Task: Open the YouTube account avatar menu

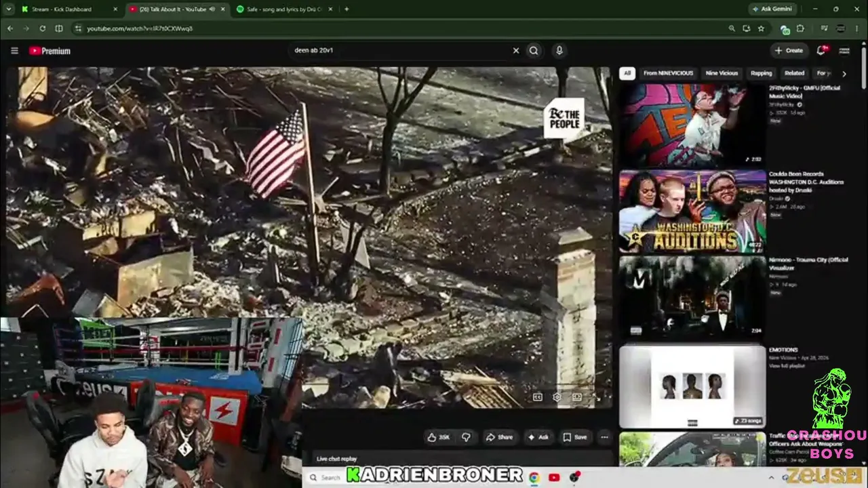Action: (x=844, y=50)
